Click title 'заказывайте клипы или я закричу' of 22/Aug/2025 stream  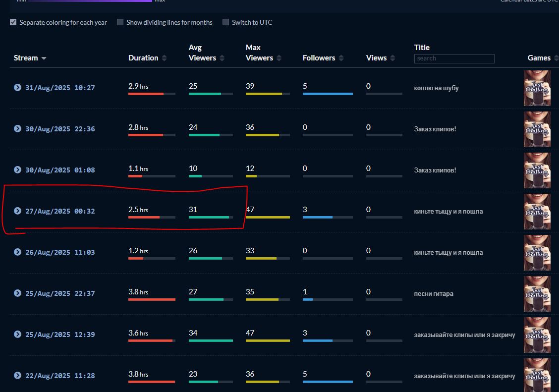point(464,376)
